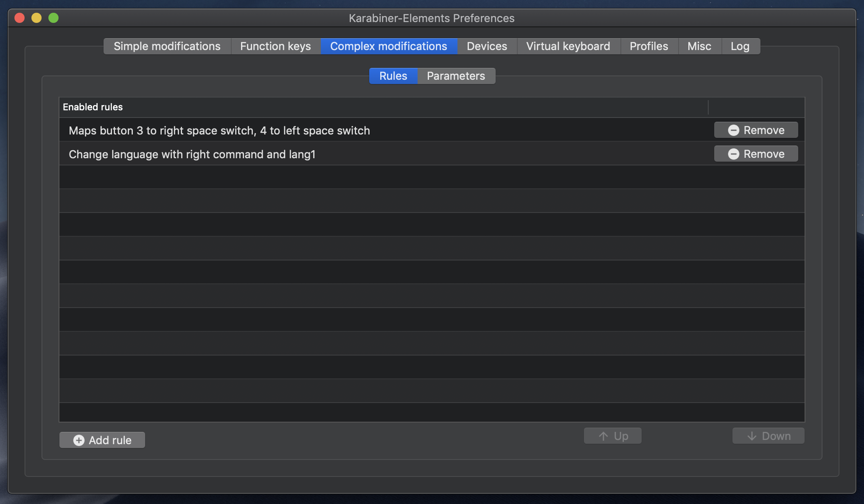Switch to the Parameters sub-tab

click(456, 76)
